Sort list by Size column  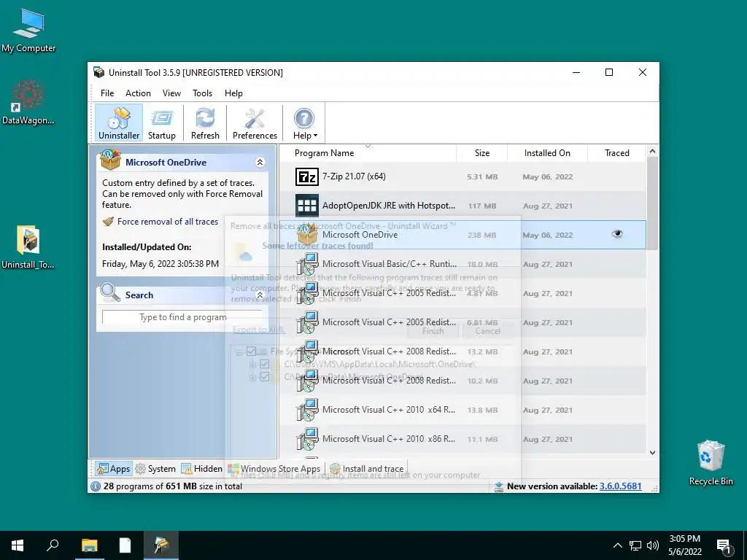coord(482,153)
